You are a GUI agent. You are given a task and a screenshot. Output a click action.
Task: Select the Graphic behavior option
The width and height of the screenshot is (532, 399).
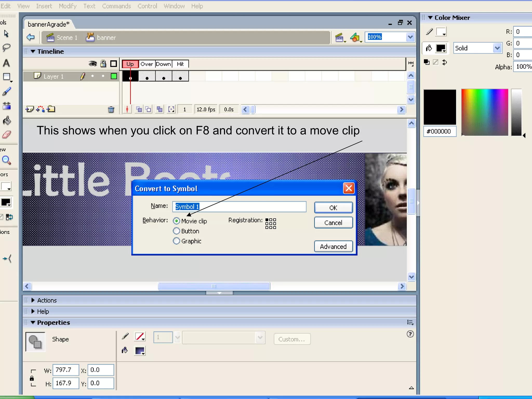pyautogui.click(x=176, y=241)
